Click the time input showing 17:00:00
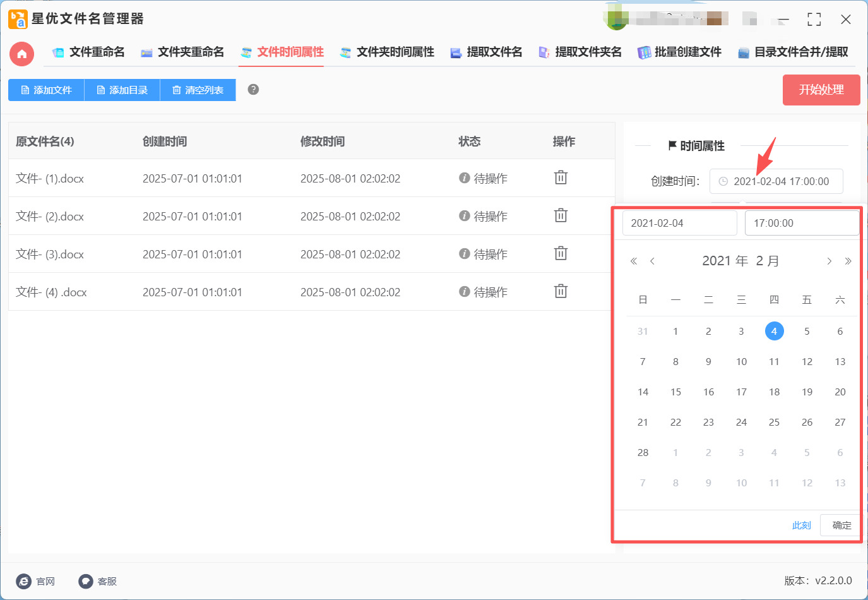 [801, 223]
